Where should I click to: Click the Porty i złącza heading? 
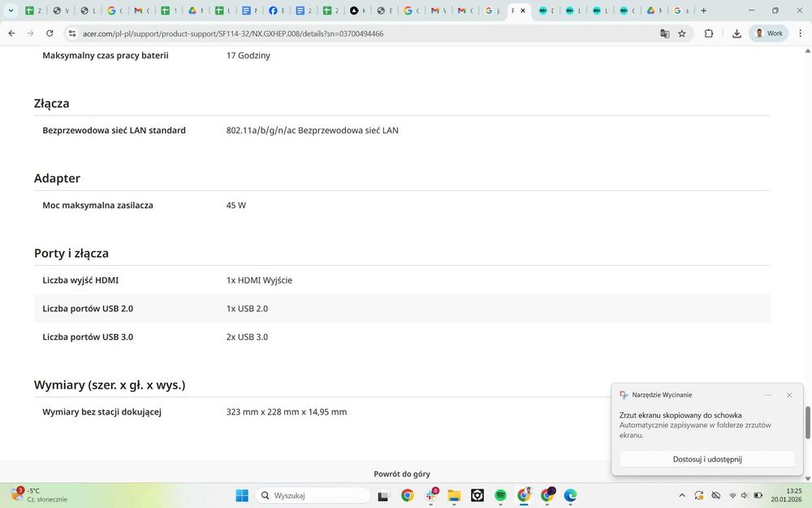pos(71,253)
